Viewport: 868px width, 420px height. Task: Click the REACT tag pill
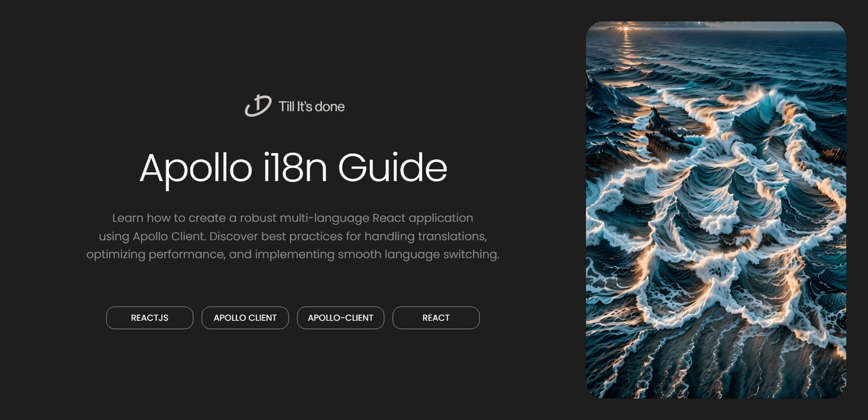click(436, 318)
